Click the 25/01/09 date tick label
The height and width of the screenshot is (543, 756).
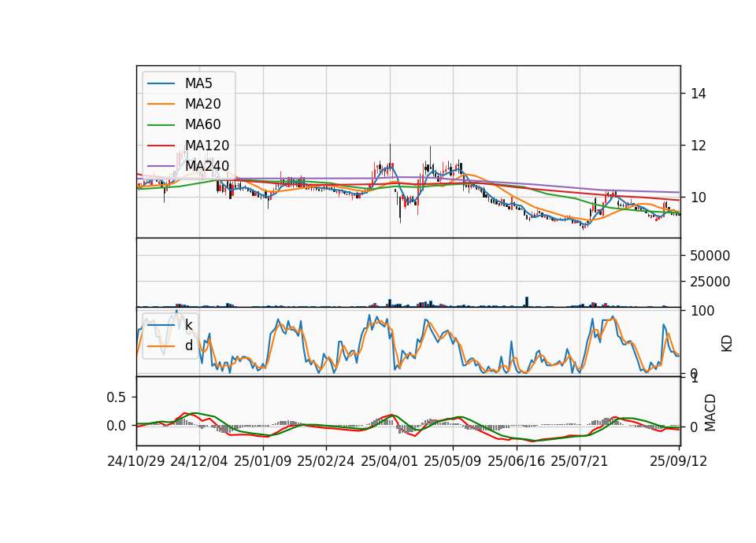(263, 462)
